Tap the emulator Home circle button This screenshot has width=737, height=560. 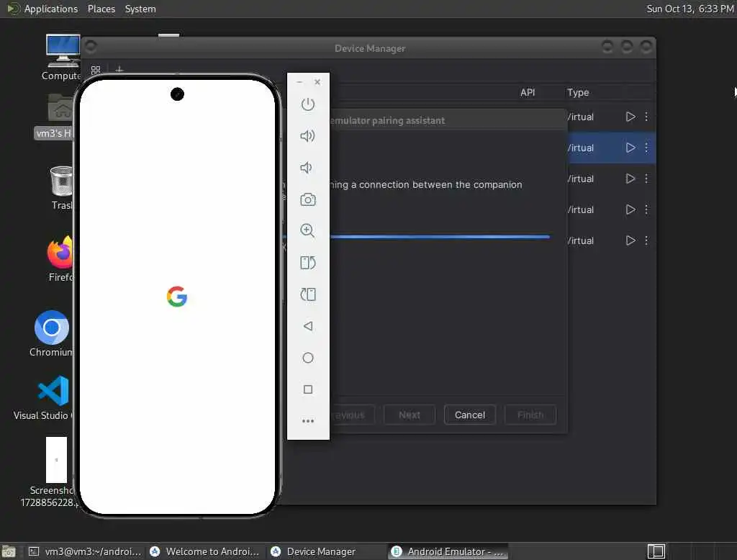pos(308,358)
